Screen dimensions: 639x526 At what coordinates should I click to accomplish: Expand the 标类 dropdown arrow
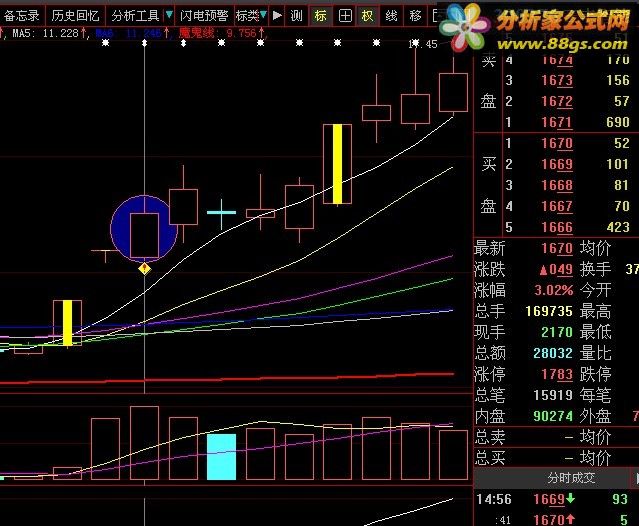pos(264,15)
